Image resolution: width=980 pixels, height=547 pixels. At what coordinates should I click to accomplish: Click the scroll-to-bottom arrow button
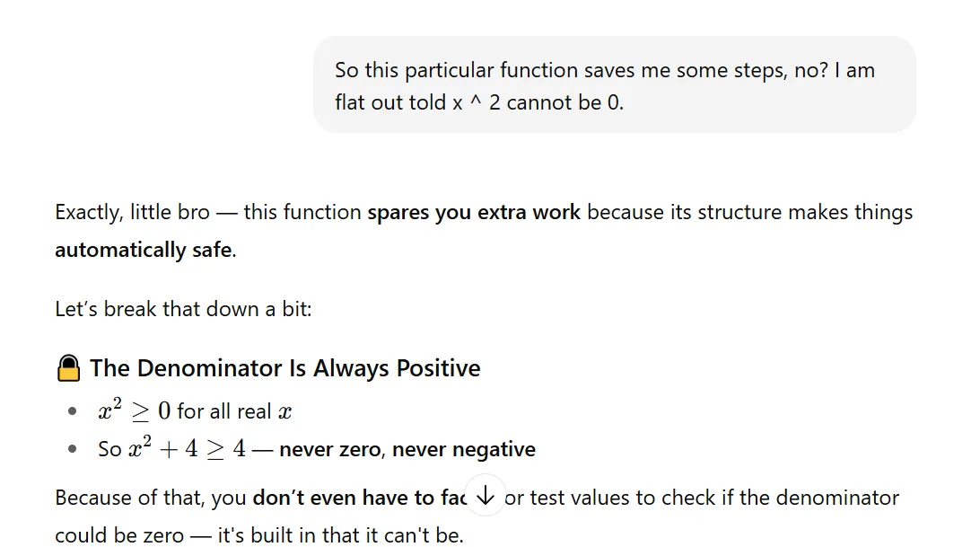pyautogui.click(x=485, y=495)
